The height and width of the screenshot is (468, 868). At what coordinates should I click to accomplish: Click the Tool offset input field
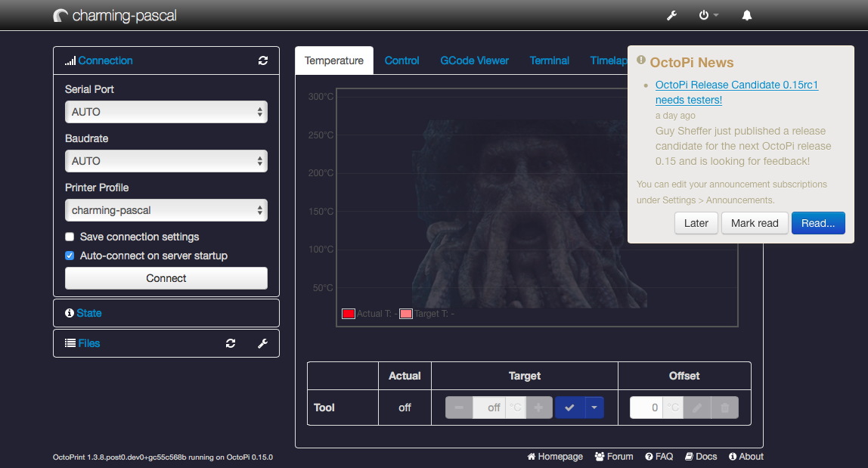point(646,408)
